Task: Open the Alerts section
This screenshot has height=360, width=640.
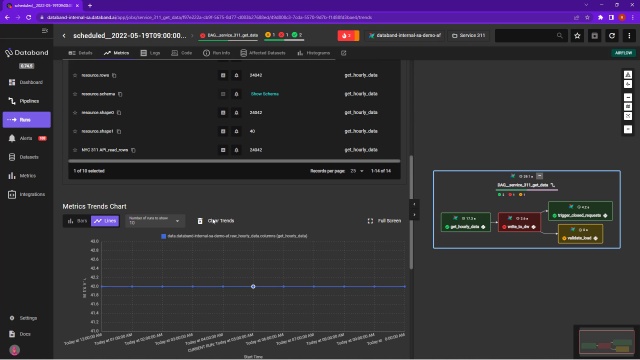Action: 26,138
